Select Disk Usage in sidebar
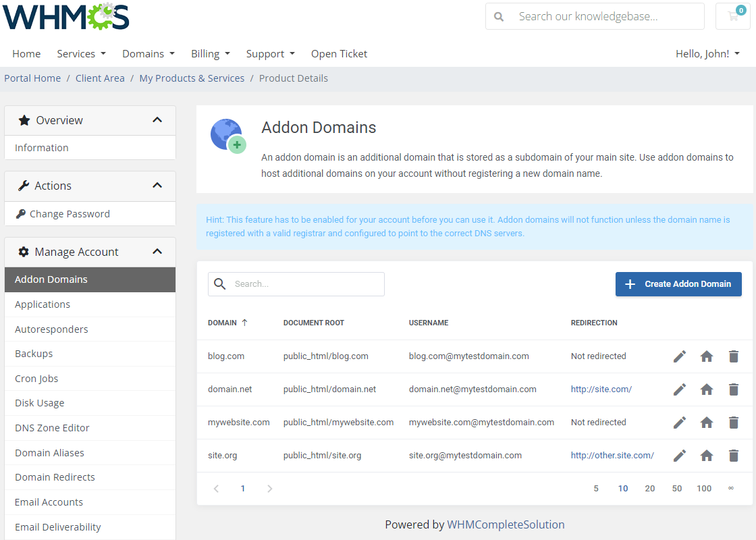Screen dimensions: 756x540 90,403
